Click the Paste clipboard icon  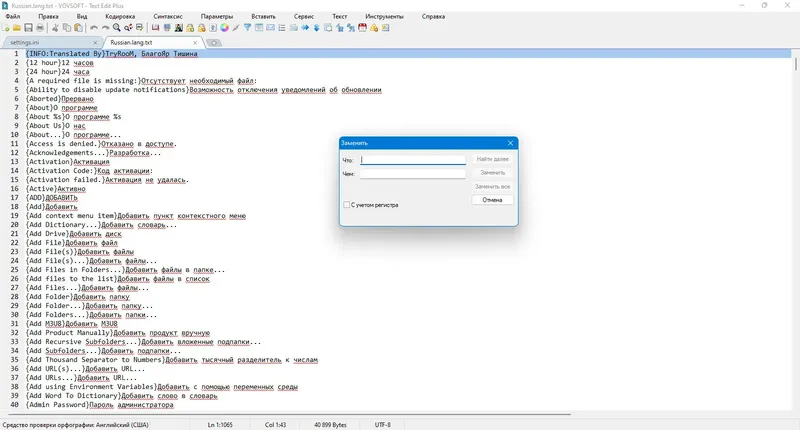[79, 28]
